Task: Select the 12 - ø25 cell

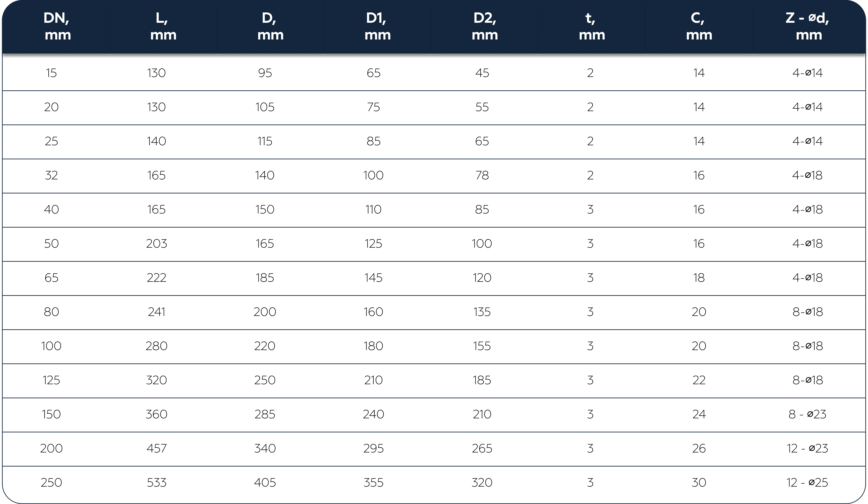Action: [x=807, y=483]
